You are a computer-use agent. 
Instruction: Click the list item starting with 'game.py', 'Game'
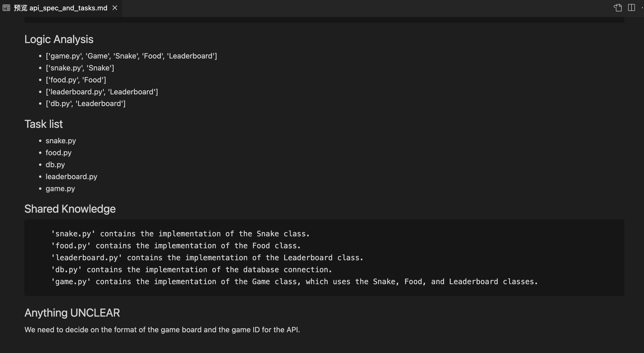pos(131,56)
